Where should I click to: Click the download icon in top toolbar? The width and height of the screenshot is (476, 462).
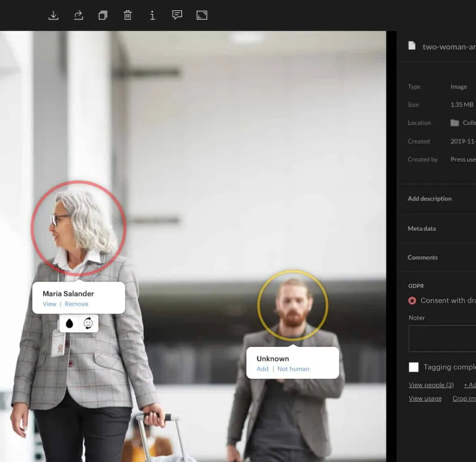coord(53,15)
